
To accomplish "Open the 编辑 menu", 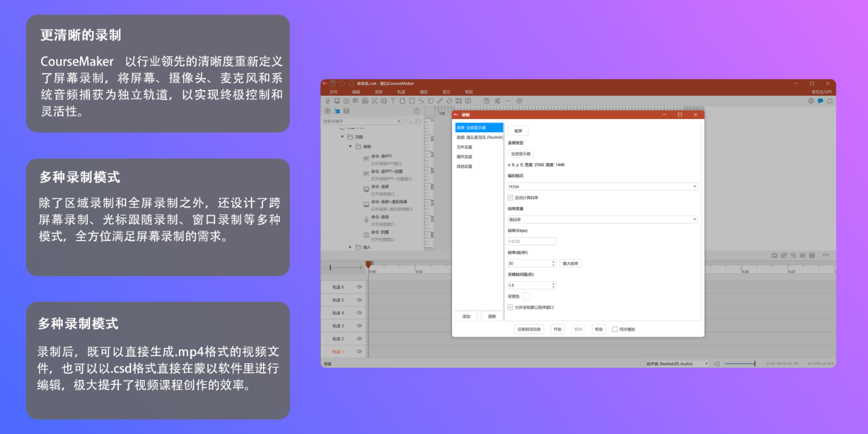I will [356, 92].
